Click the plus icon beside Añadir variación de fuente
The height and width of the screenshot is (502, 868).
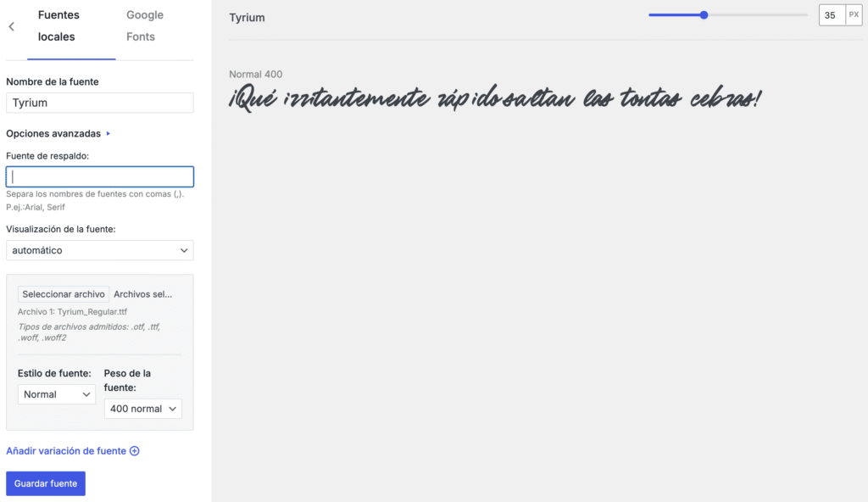pos(136,450)
